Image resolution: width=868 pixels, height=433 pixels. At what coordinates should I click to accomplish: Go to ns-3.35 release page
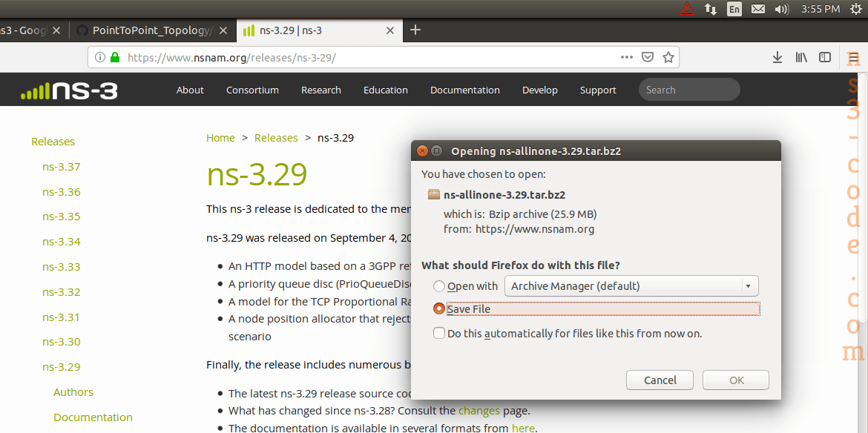62,216
